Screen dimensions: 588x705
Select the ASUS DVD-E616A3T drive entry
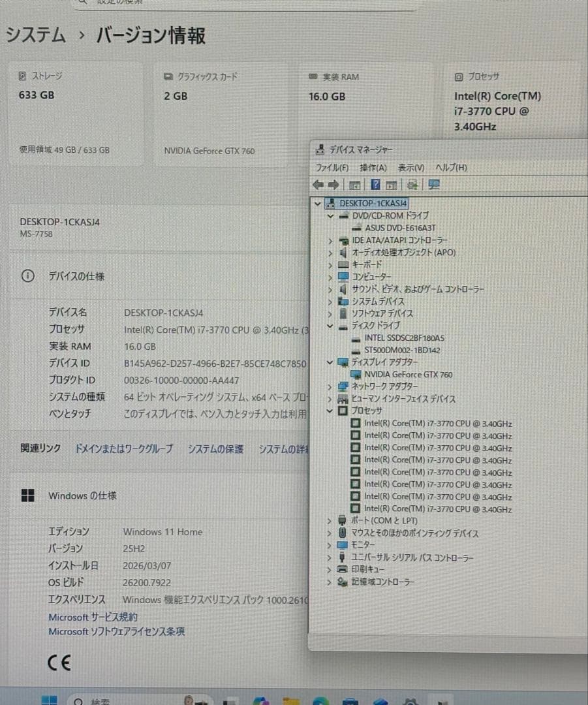(399, 228)
